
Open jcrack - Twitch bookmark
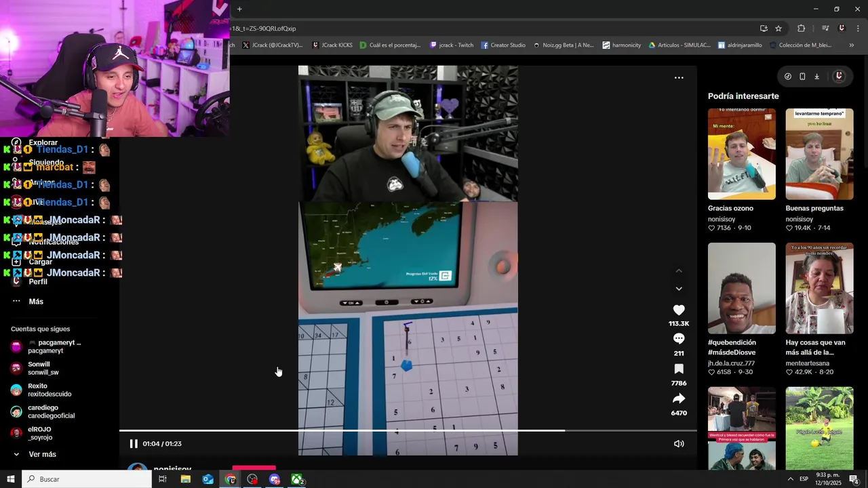coord(452,45)
